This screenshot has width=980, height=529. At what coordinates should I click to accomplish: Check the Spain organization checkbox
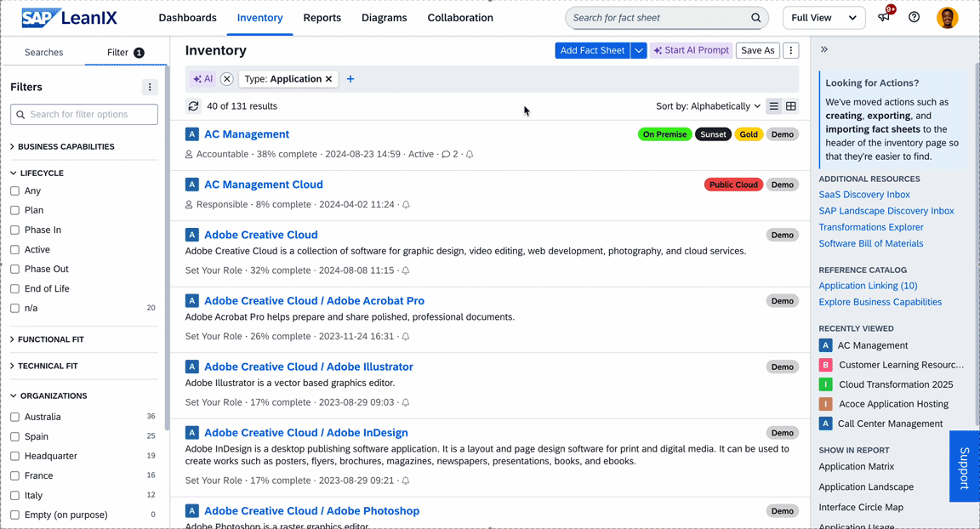[15, 436]
